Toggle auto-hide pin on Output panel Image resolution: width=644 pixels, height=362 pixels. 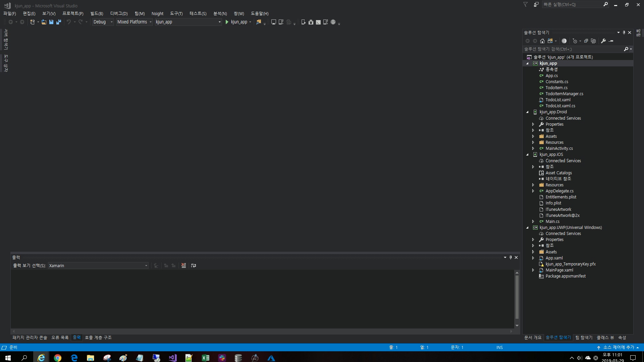click(x=511, y=257)
